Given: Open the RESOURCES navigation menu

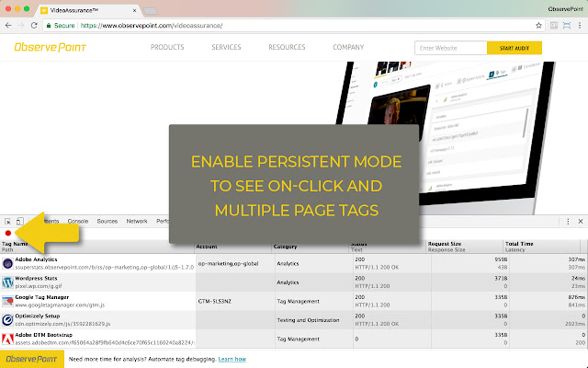Looking at the screenshot, I should (x=287, y=47).
